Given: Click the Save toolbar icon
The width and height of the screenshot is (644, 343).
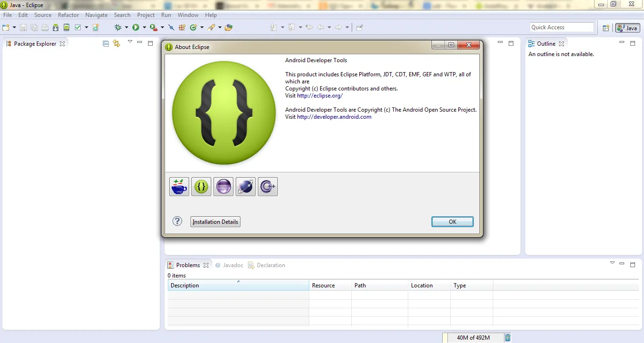Looking at the screenshot, I should point(24,27).
